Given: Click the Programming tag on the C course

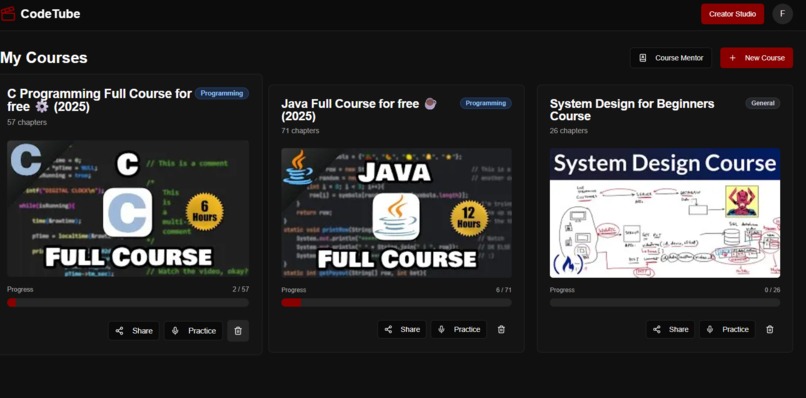Looking at the screenshot, I should tap(222, 94).
